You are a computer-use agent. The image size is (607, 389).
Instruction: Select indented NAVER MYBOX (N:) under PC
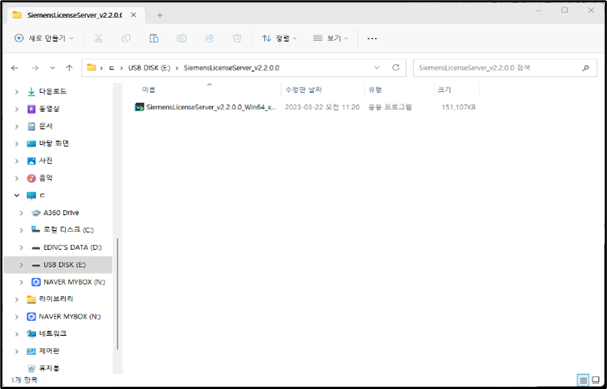pyautogui.click(x=74, y=282)
